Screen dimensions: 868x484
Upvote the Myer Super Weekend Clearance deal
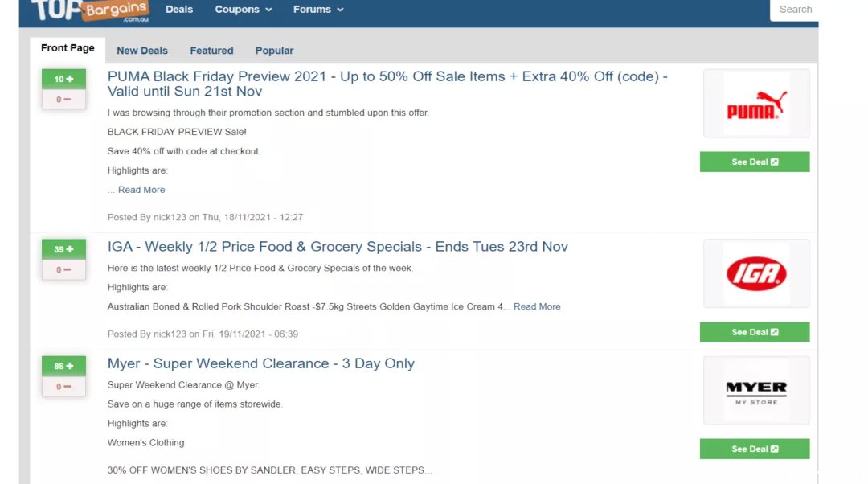click(63, 366)
